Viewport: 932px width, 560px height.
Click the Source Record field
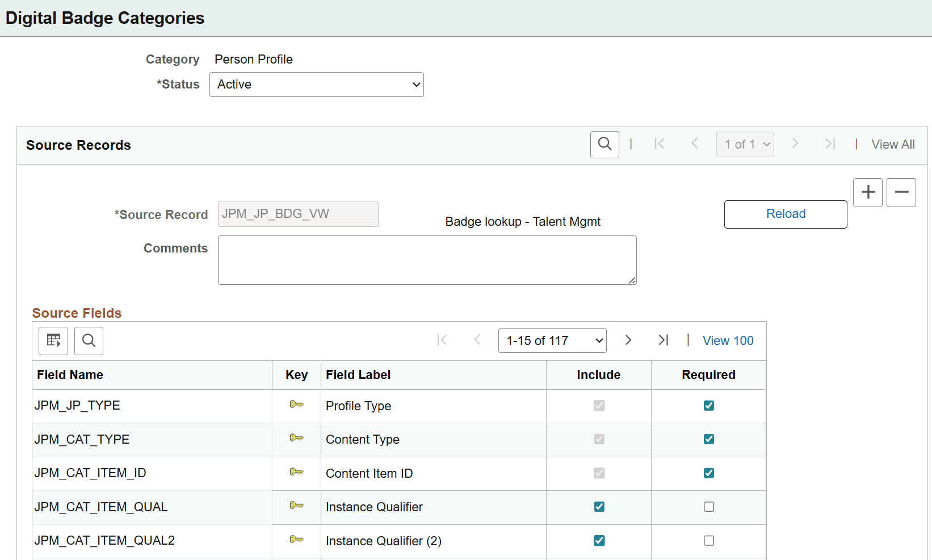tap(298, 214)
